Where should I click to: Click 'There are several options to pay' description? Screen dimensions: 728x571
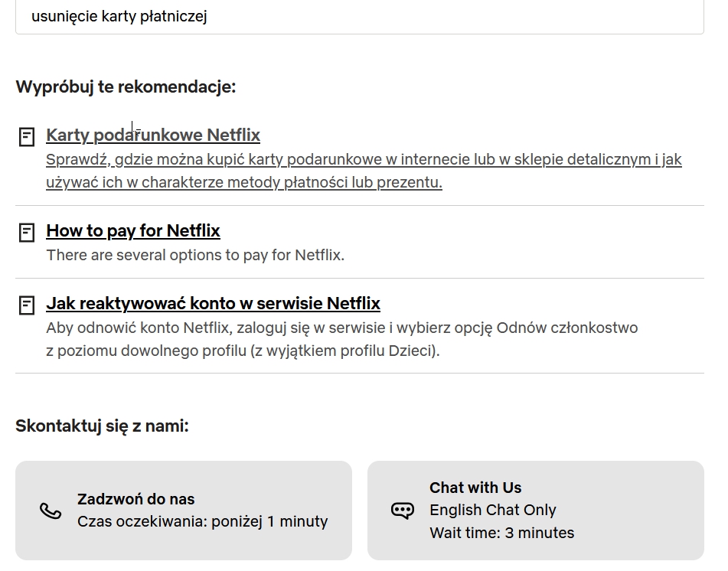[195, 255]
